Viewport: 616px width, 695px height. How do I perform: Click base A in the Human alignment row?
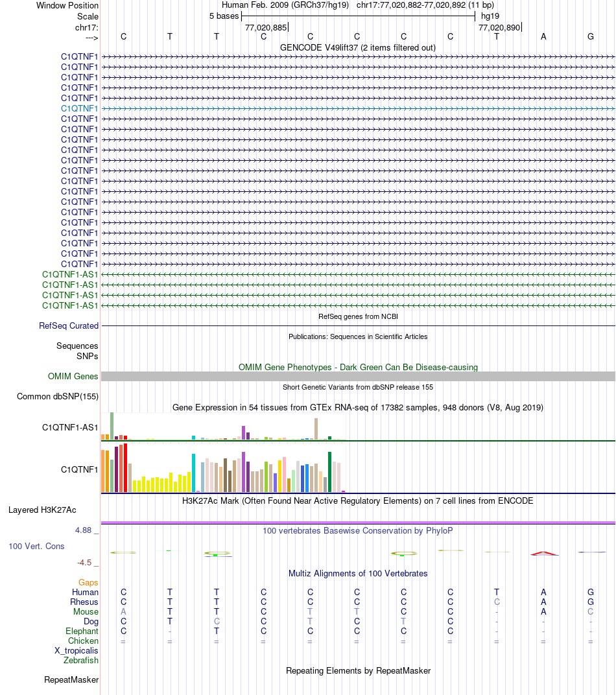click(543, 592)
